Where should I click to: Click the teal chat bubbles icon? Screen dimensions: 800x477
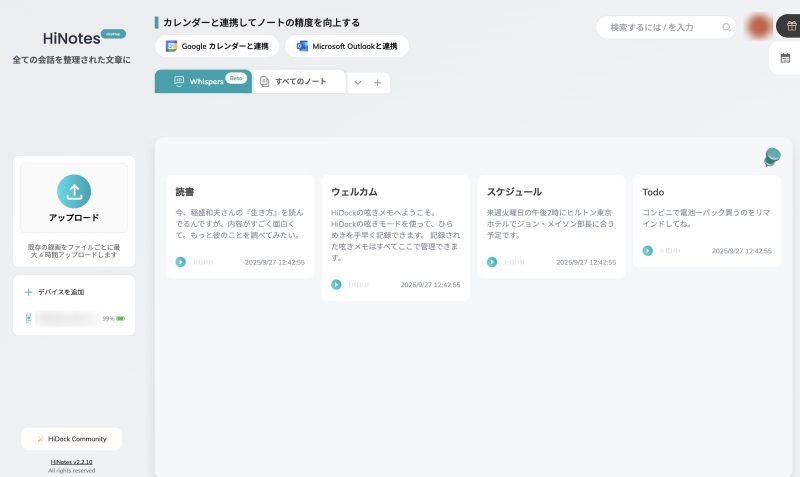coord(771,157)
